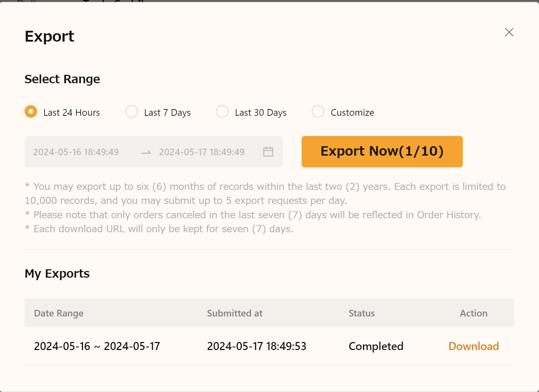
Task: Open the calendar date picker icon
Action: click(268, 152)
